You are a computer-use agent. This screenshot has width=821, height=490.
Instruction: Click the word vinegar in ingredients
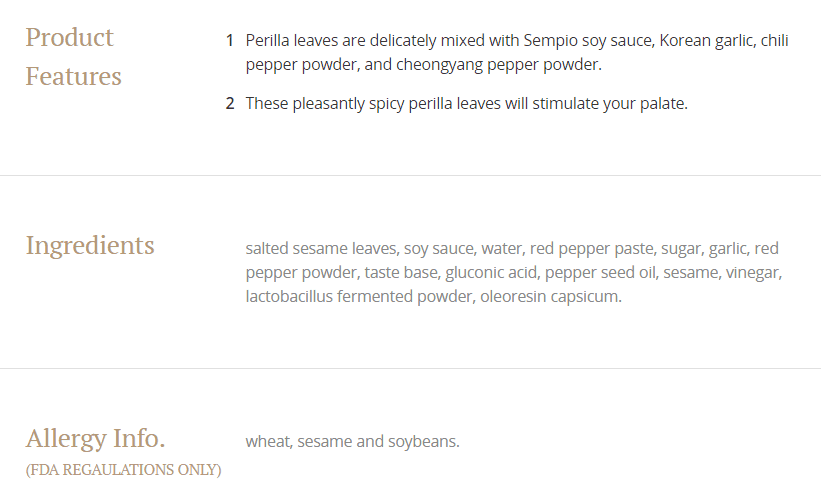pyautogui.click(x=753, y=272)
